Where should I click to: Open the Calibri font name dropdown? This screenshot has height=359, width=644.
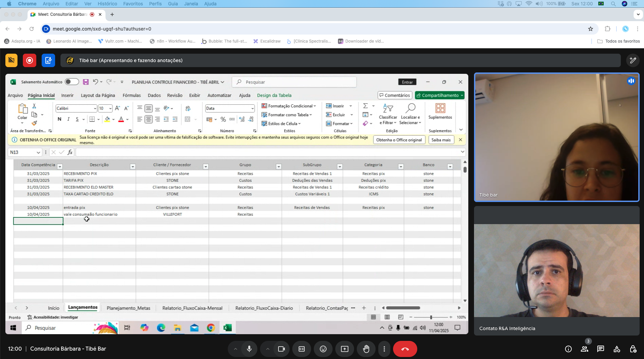[x=95, y=108]
